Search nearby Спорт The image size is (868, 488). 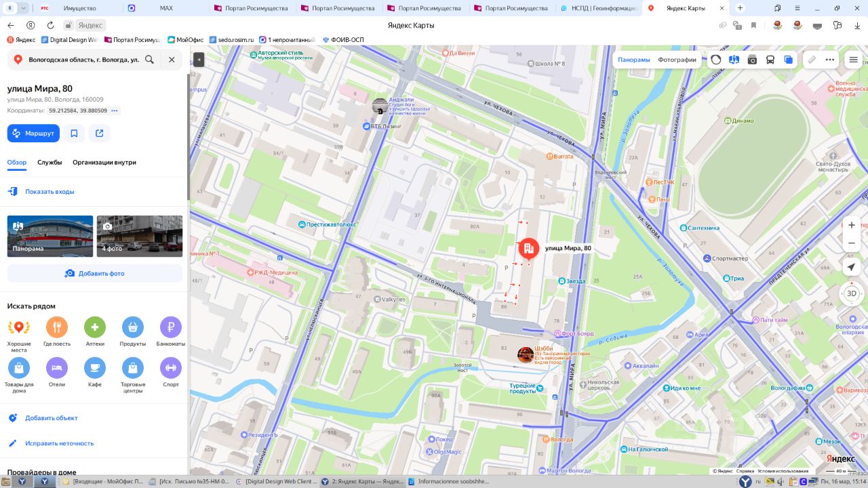(171, 373)
